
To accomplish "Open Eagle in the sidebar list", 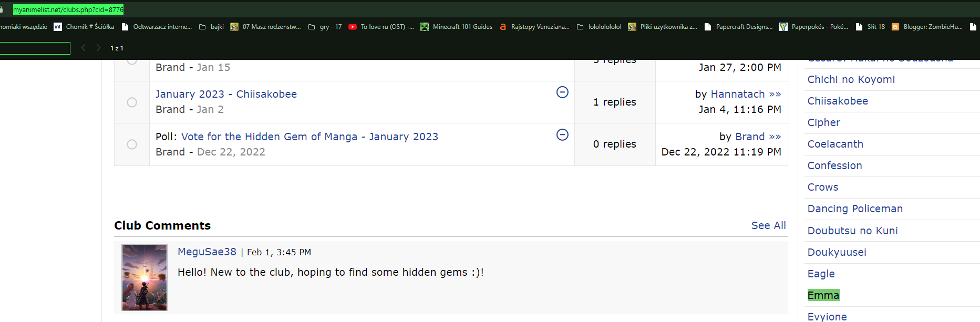I will click(821, 274).
